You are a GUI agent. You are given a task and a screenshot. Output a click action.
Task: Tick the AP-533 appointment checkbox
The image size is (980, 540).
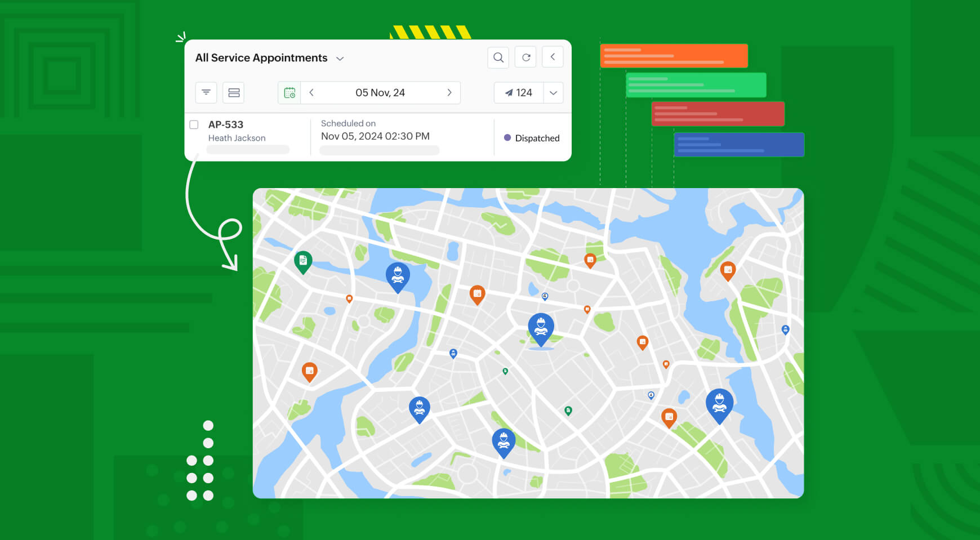tap(194, 124)
